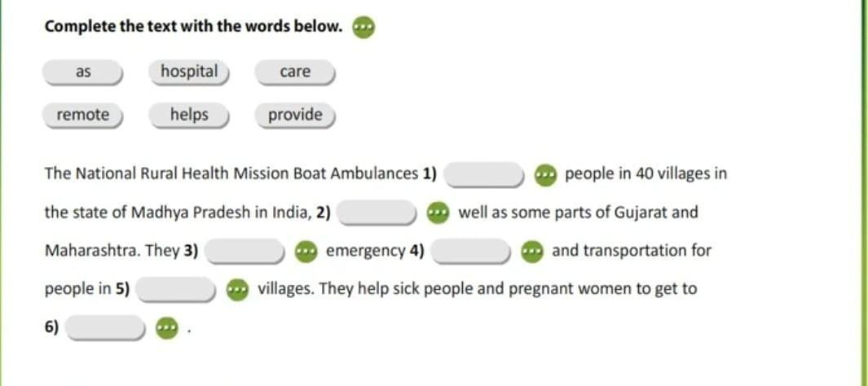Pick the "provide" word chip
Screen dimensions: 868x386
pyautogui.click(x=295, y=116)
